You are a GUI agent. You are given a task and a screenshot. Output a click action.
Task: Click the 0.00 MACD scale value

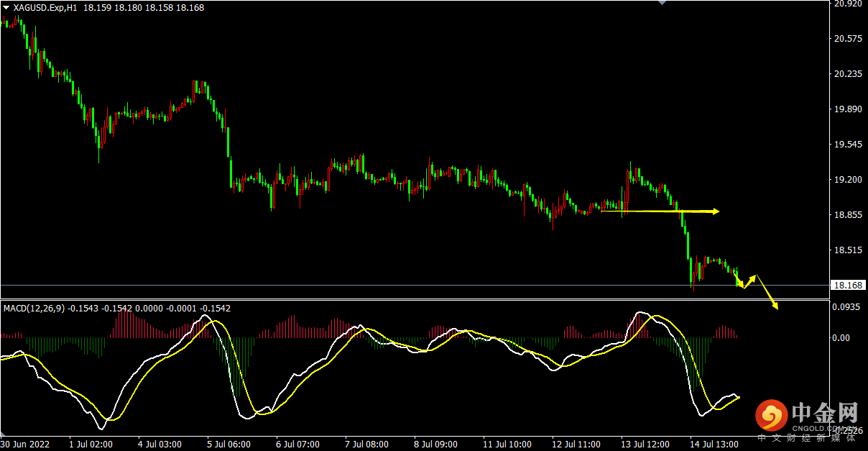pos(841,338)
